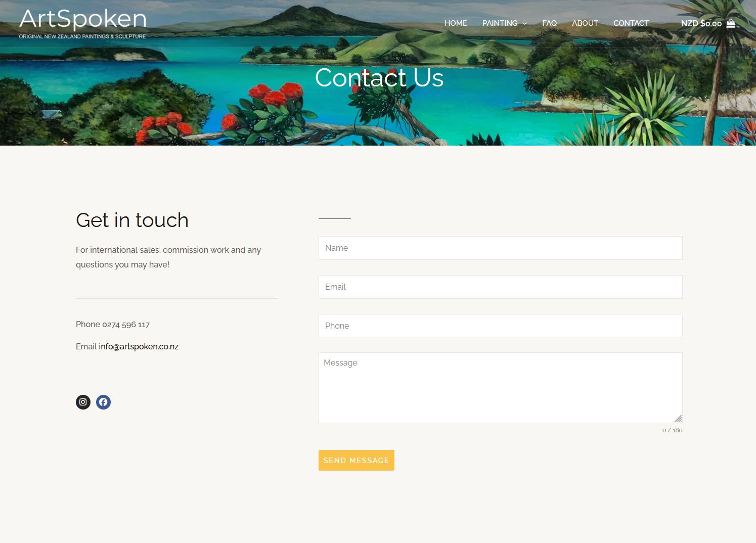
Task: Visit the Facebook page icon
Action: click(103, 402)
